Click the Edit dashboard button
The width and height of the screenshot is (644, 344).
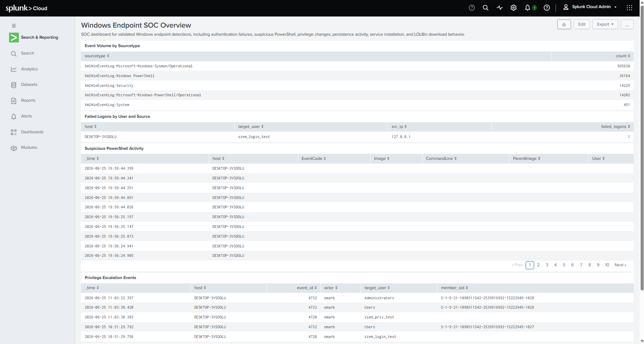point(582,25)
